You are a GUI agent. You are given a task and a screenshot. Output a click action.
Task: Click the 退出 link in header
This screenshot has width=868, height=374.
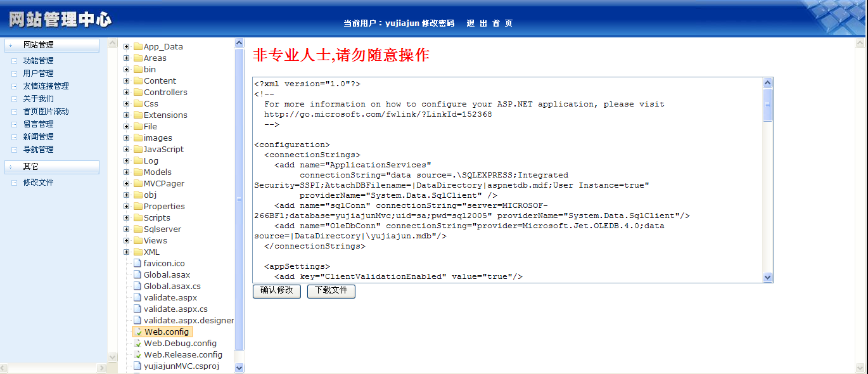click(x=476, y=23)
